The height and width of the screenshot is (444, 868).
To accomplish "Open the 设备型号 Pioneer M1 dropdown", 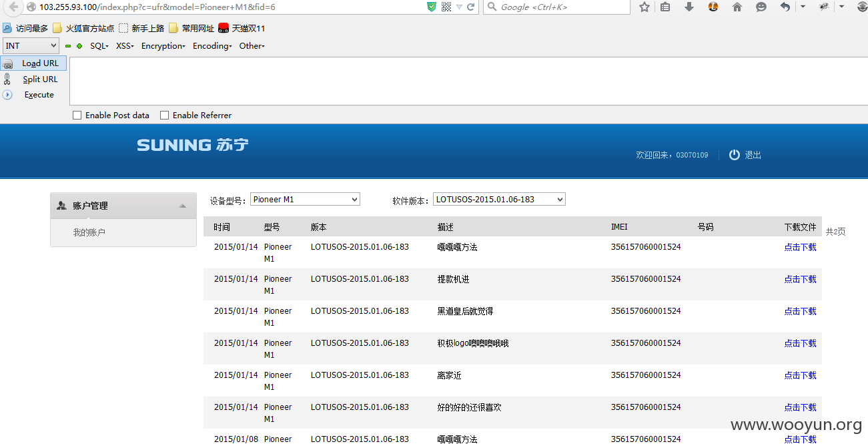I will click(305, 199).
